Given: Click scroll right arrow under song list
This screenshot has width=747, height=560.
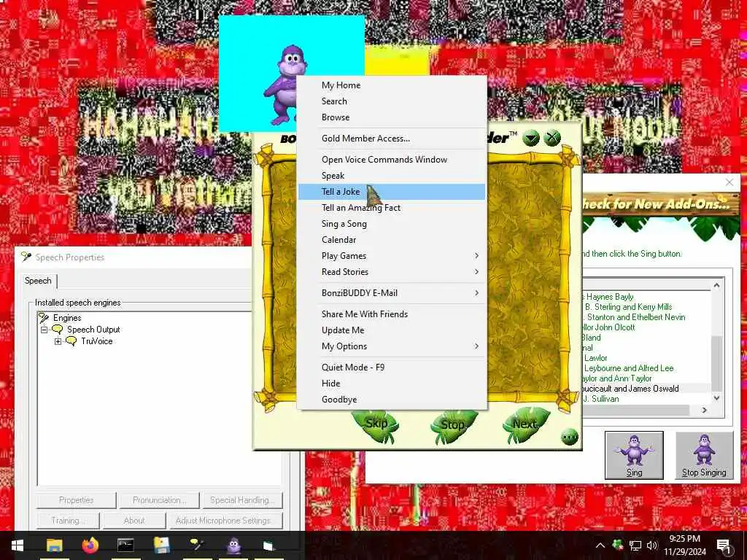Looking at the screenshot, I should tap(704, 410).
